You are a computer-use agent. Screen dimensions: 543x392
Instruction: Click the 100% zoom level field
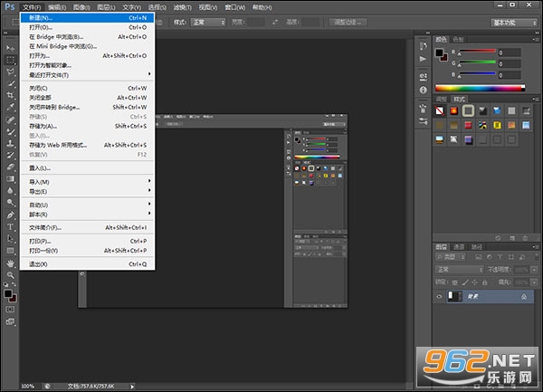point(30,387)
